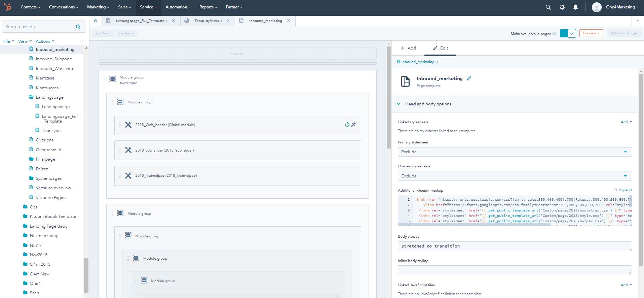The height and width of the screenshot is (298, 644).
Task: Open the One4Marketing account avatar
Action: tap(597, 7)
